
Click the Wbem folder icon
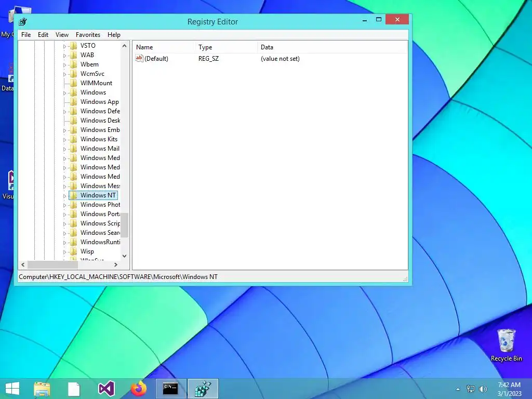74,64
